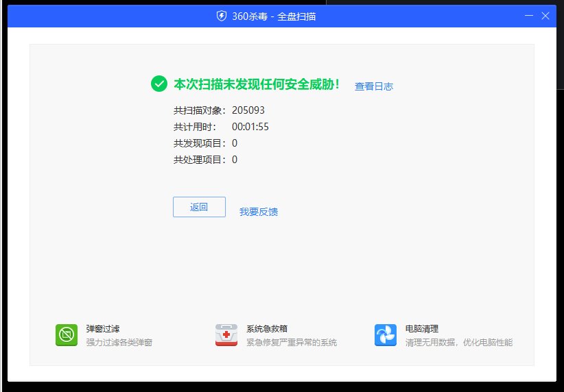This screenshot has height=392, width=564.
Task: Select the 弹窗过滤 label
Action: coord(103,328)
